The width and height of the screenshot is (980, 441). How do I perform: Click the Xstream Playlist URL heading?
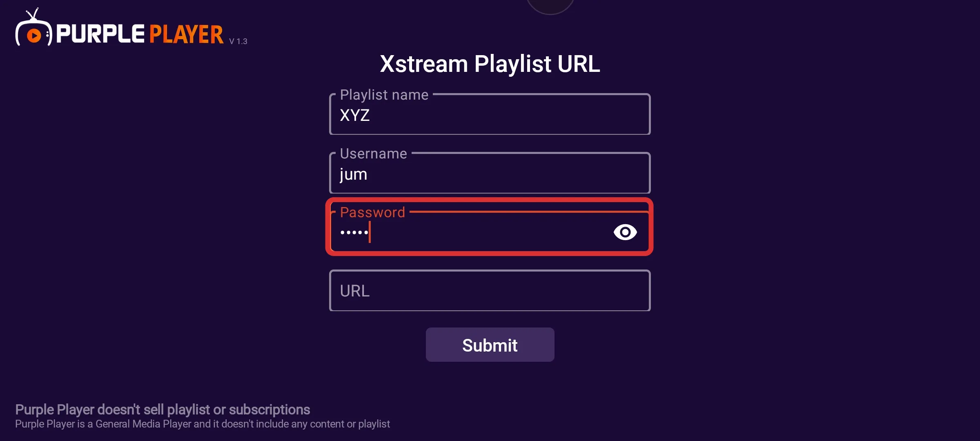(490, 64)
